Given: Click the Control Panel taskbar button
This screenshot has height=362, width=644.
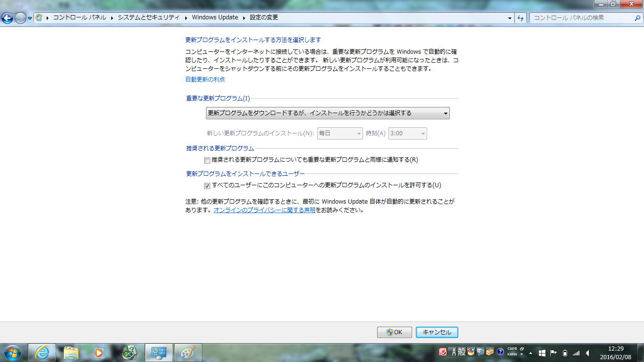Looking at the screenshot, I should click(159, 353).
